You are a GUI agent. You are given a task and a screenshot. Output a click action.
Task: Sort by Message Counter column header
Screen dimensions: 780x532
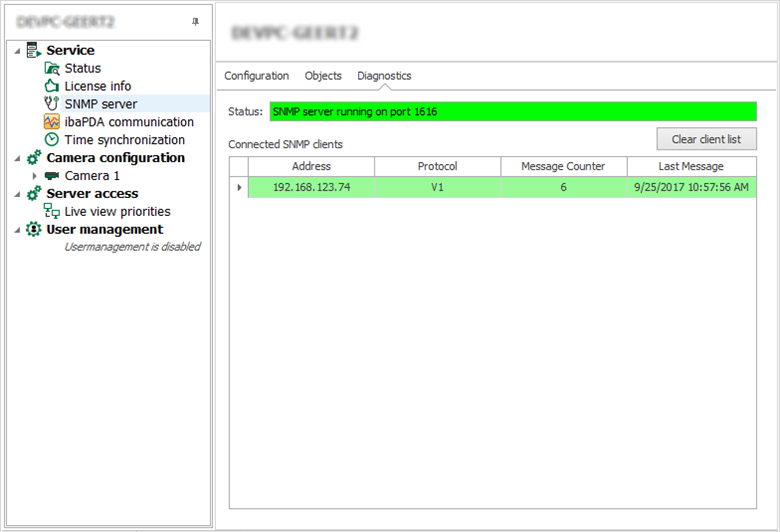tap(563, 166)
